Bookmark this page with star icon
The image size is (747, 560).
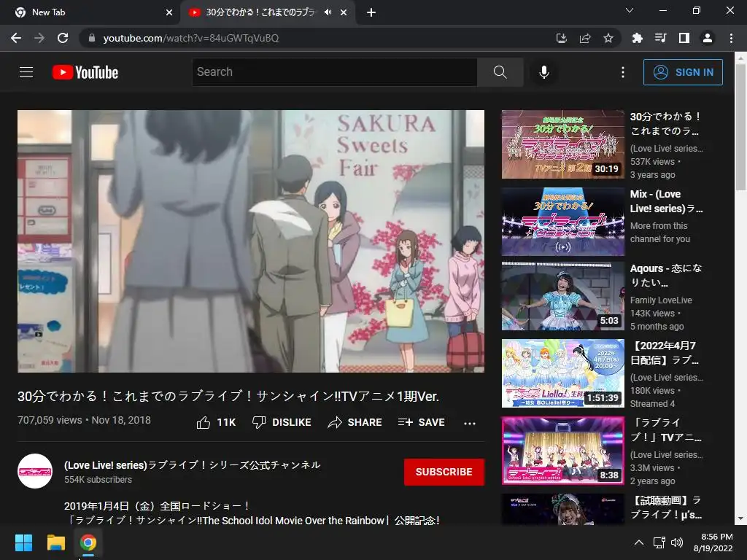click(x=608, y=38)
